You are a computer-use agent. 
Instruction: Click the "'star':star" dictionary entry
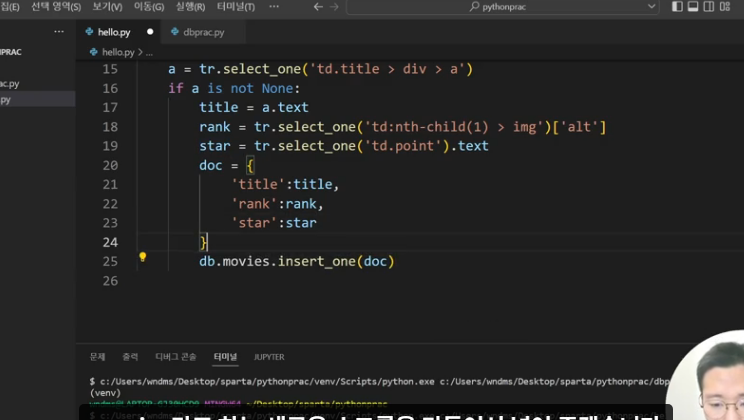tap(273, 223)
